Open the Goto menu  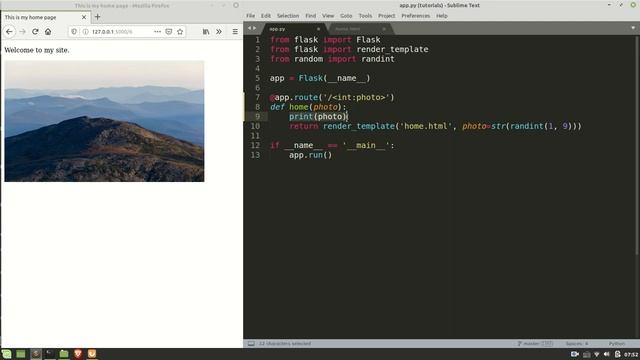[x=346, y=16]
